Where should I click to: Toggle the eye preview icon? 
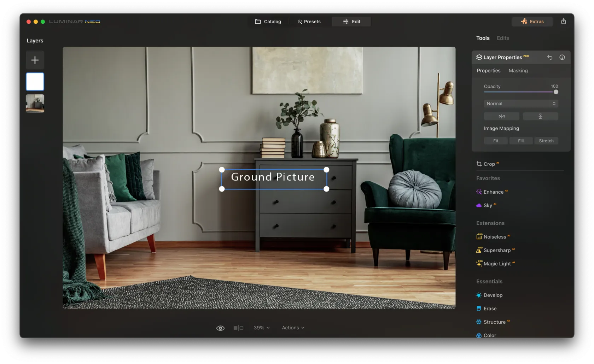(220, 328)
